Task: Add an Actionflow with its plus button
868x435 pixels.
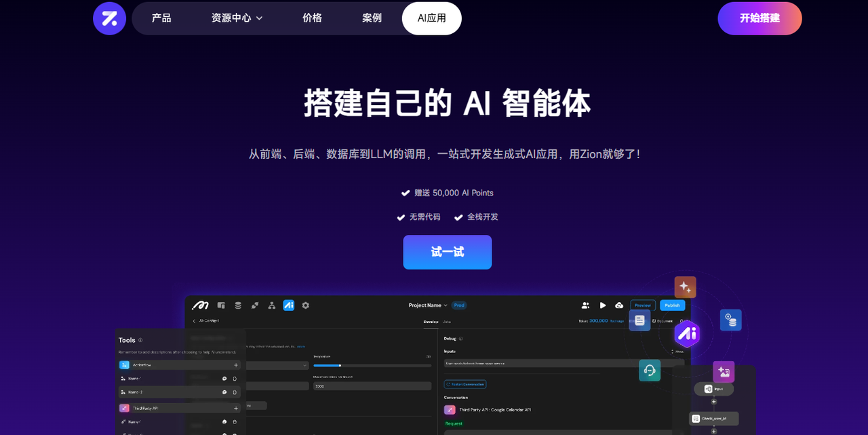Action: click(x=235, y=365)
